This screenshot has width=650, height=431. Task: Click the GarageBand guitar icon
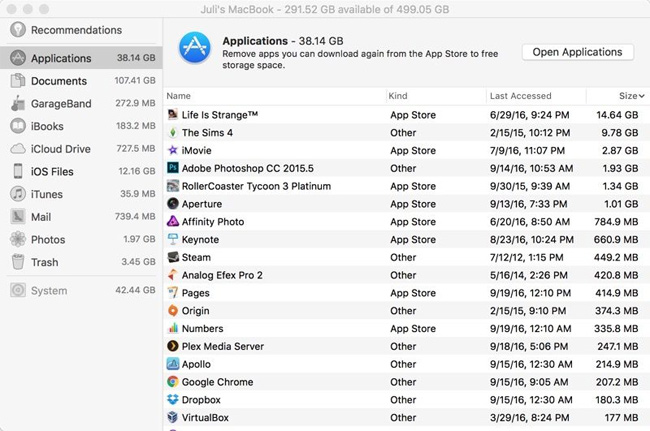click(18, 103)
